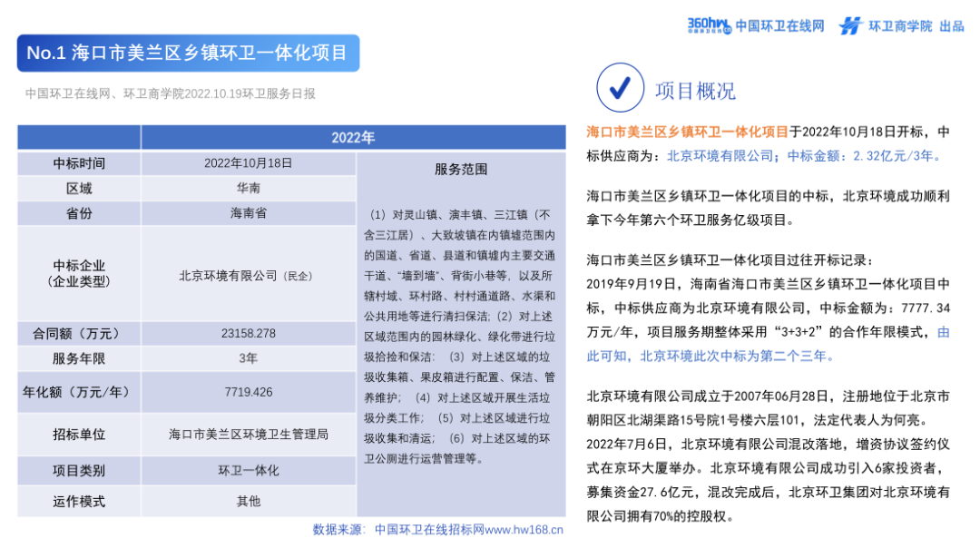
Task: Click the 3年 service term cell
Action: click(x=248, y=358)
